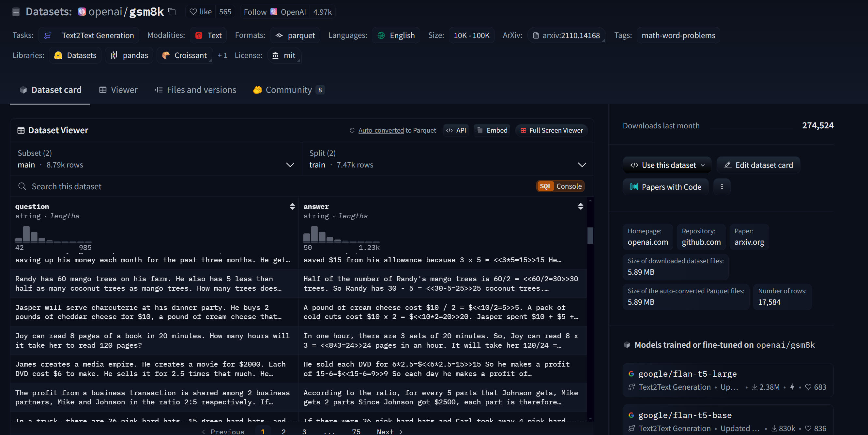Click the Embed button
Screen dimensions: 868x435
pyautogui.click(x=492, y=130)
